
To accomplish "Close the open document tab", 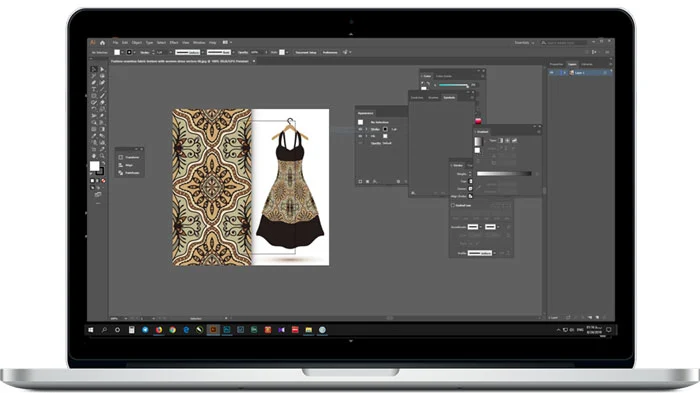I will tap(254, 61).
